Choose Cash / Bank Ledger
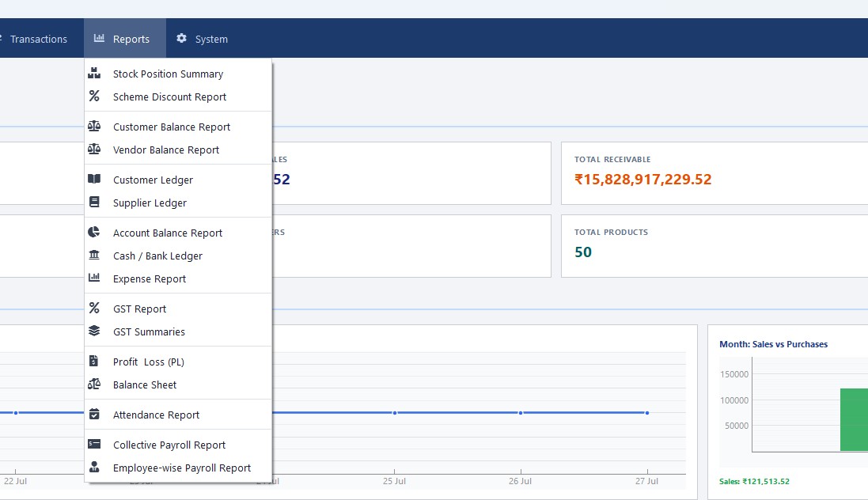 178,256
